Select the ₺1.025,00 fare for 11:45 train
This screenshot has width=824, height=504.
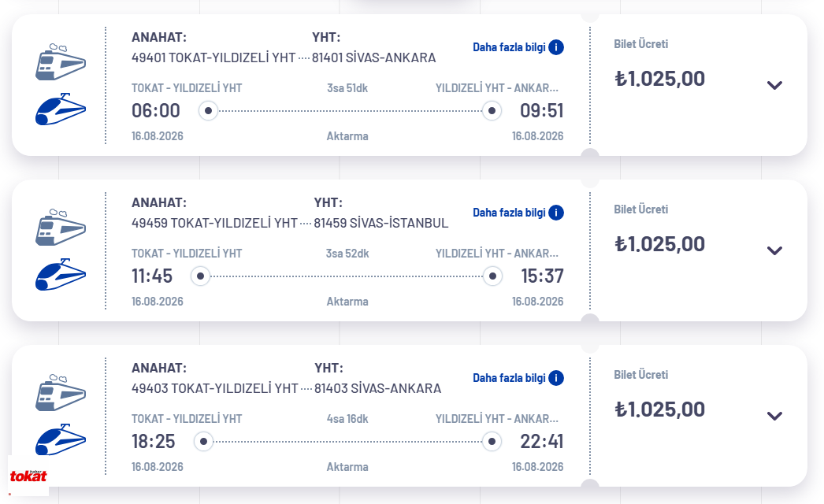tap(659, 244)
